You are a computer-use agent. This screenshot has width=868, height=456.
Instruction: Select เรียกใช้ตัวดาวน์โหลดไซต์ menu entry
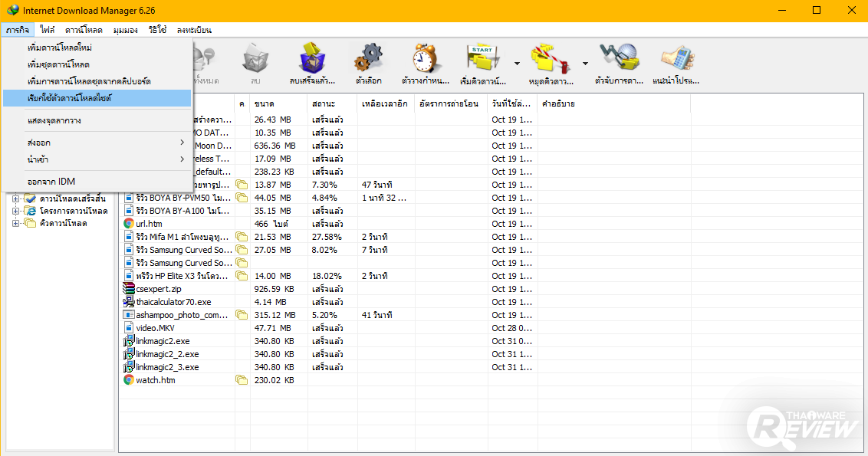[97, 98]
